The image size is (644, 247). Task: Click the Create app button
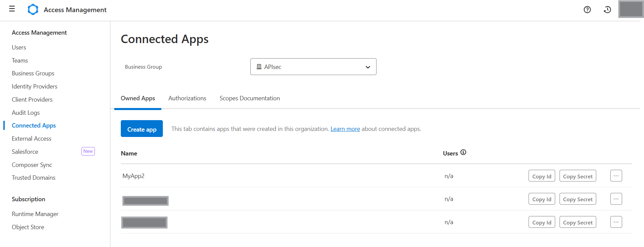point(142,129)
